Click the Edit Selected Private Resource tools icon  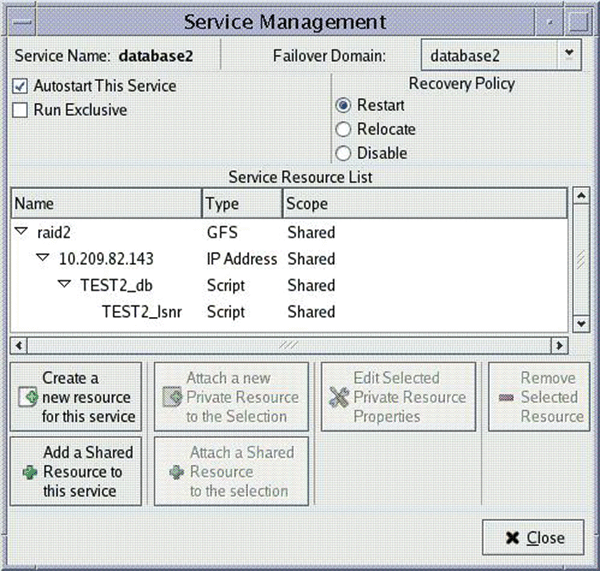(x=338, y=398)
